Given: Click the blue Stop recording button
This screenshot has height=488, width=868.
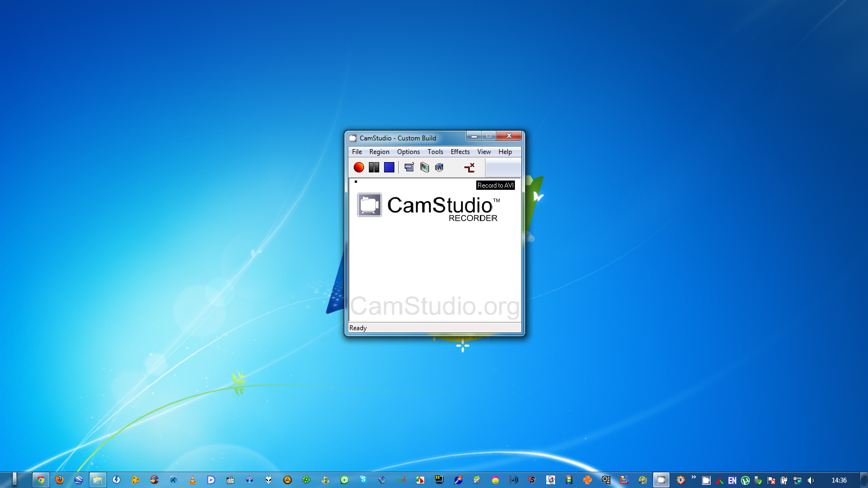Looking at the screenshot, I should click(x=389, y=168).
